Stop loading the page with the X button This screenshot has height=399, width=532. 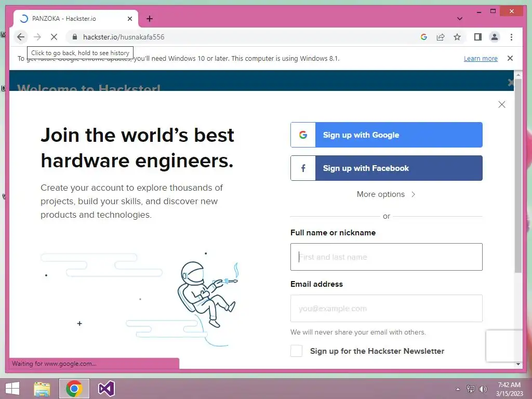54,37
